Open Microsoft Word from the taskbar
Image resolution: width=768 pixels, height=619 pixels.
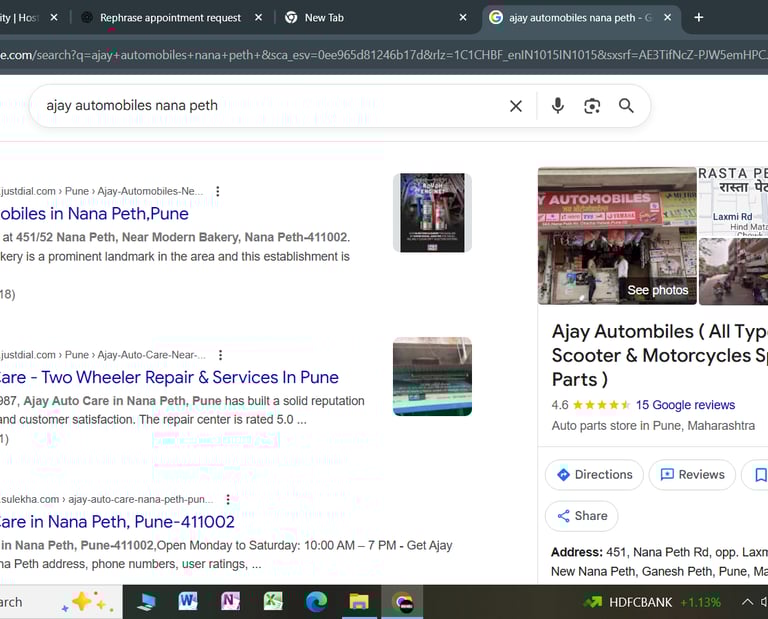pyautogui.click(x=188, y=601)
